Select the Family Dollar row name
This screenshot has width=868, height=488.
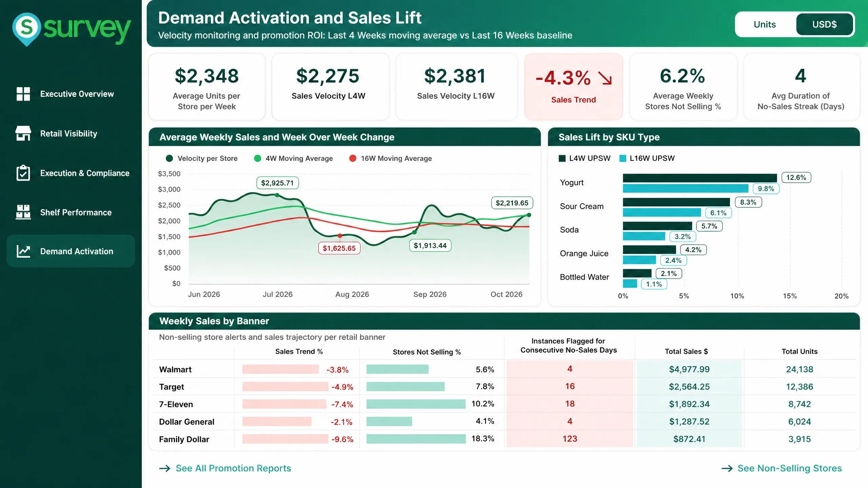click(x=184, y=439)
